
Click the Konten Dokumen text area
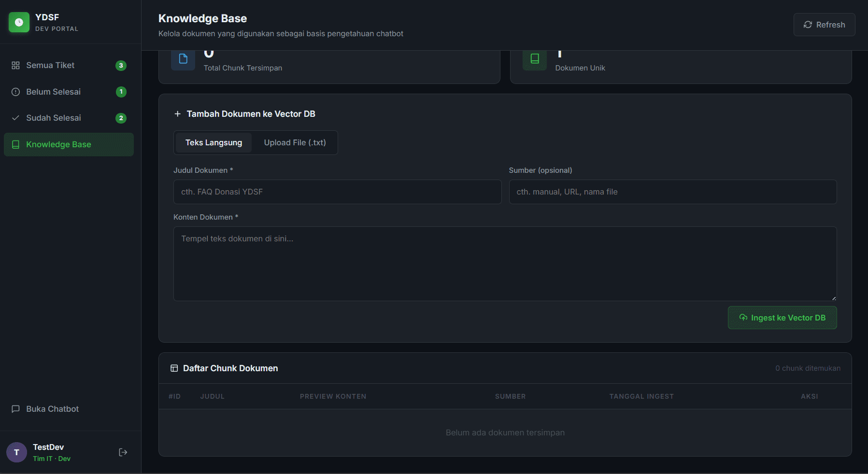click(x=505, y=264)
